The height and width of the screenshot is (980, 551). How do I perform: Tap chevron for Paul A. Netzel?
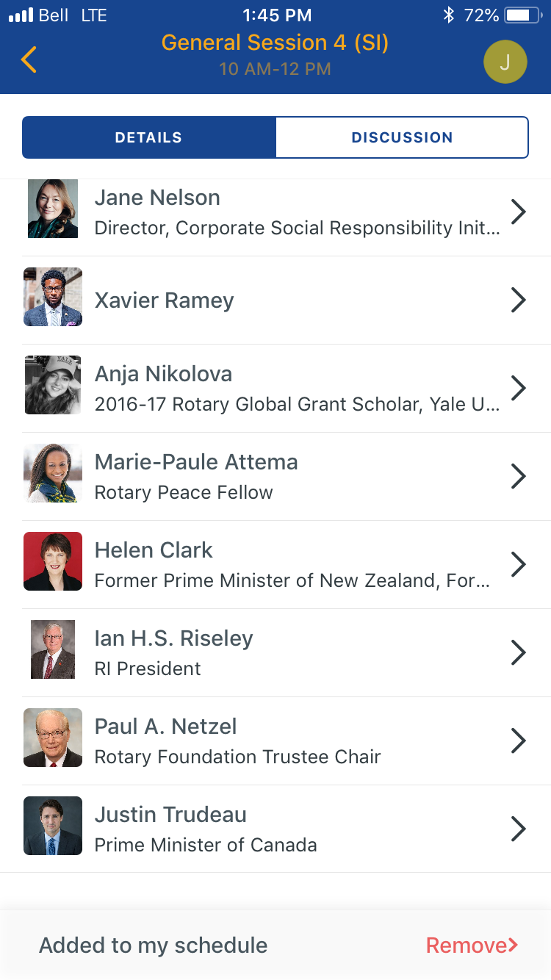(519, 741)
